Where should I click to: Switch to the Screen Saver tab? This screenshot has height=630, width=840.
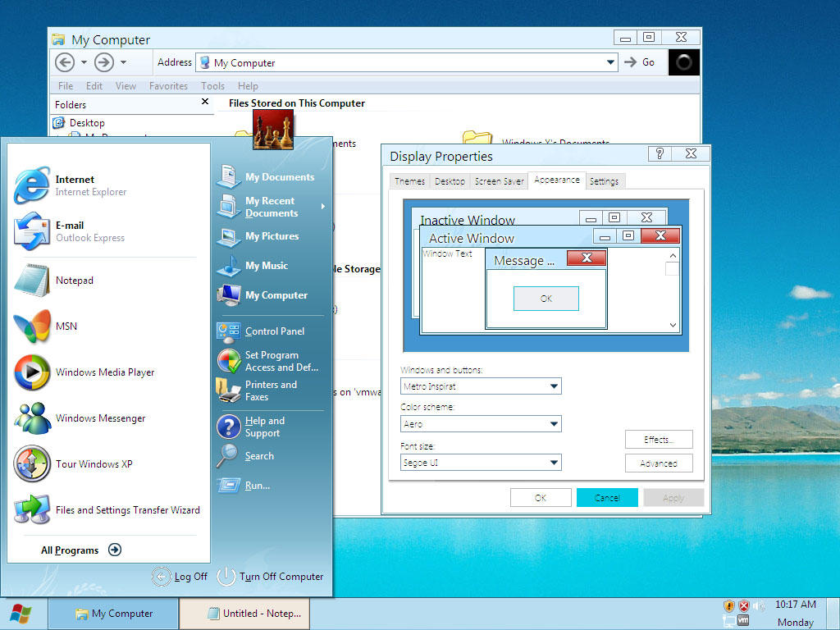[499, 181]
